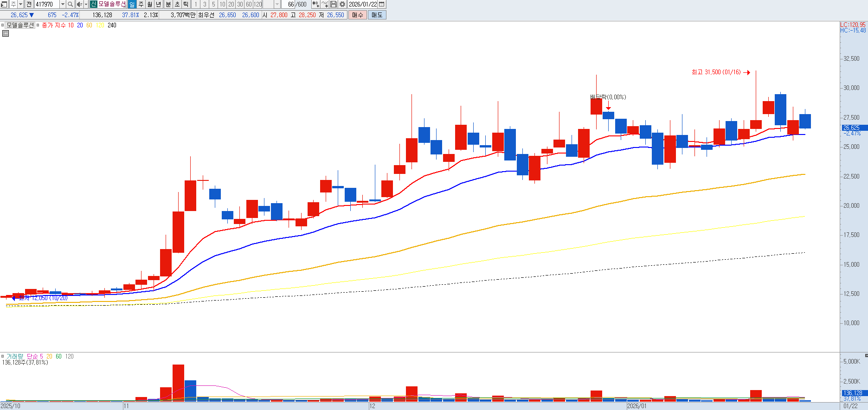This screenshot has width=868, height=410.
Task: Toggle the 모델솔루션 price series square marker
Action: coord(3,25)
